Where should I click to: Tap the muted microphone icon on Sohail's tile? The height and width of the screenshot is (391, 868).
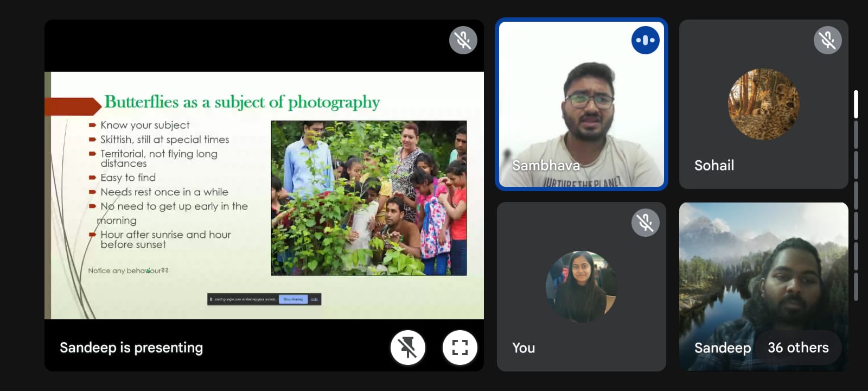(x=827, y=40)
